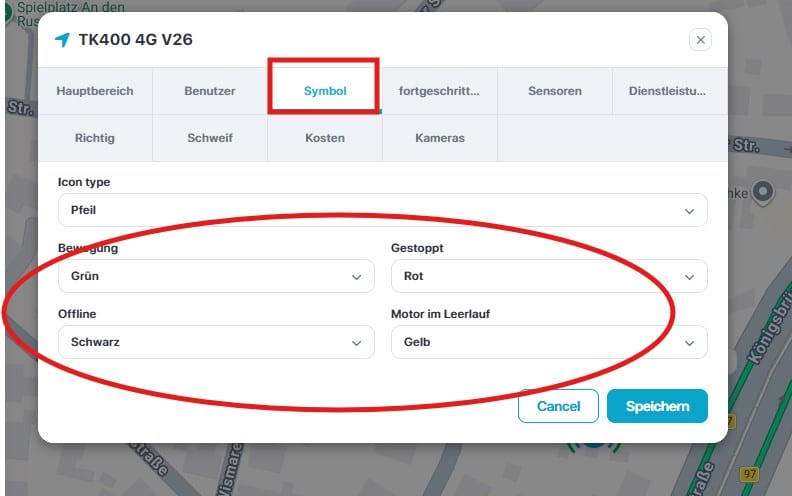Select the Symbol tab
The height and width of the screenshot is (496, 792).
(x=325, y=91)
